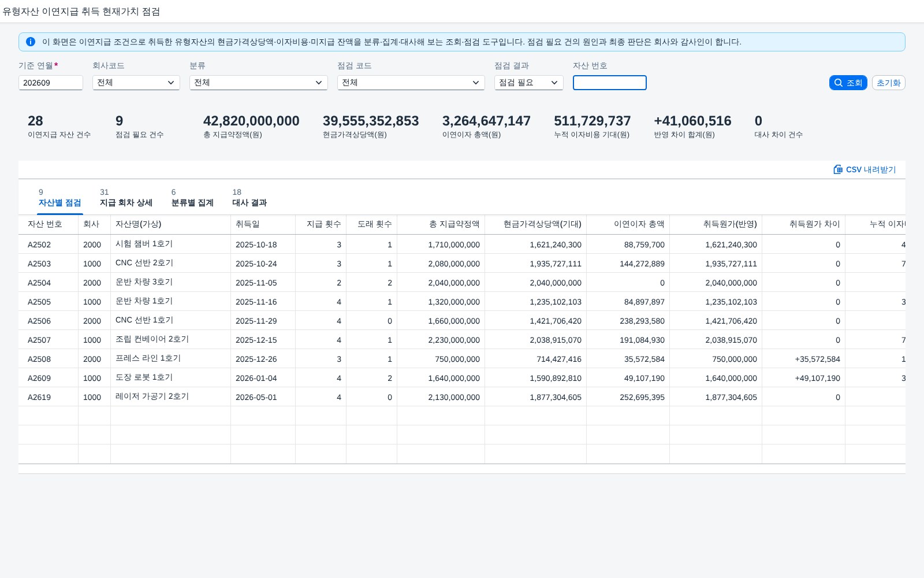Click the 자산 번호 column header
Viewport: 924px width, 578px height.
[49, 224]
